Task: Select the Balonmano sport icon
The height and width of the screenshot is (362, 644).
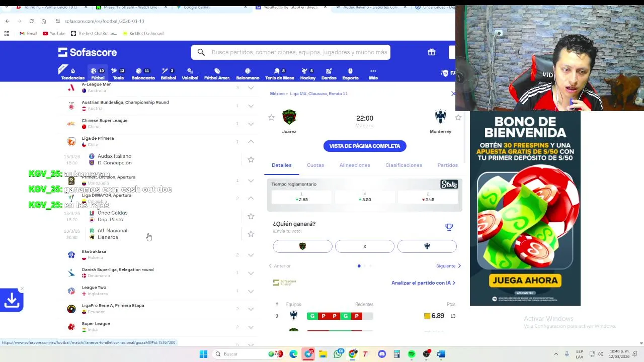Action: pos(248,74)
